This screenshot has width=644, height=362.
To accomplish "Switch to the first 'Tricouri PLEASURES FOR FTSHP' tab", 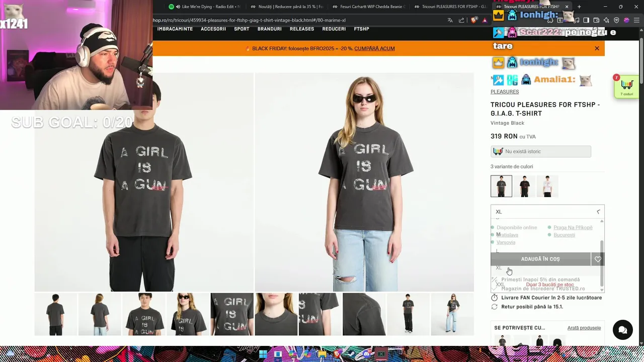I will point(451,7).
